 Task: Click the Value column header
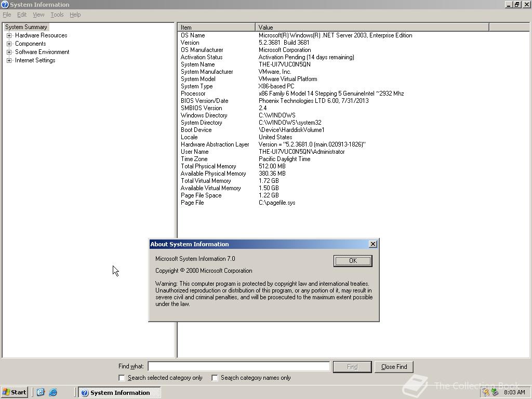click(x=372, y=27)
